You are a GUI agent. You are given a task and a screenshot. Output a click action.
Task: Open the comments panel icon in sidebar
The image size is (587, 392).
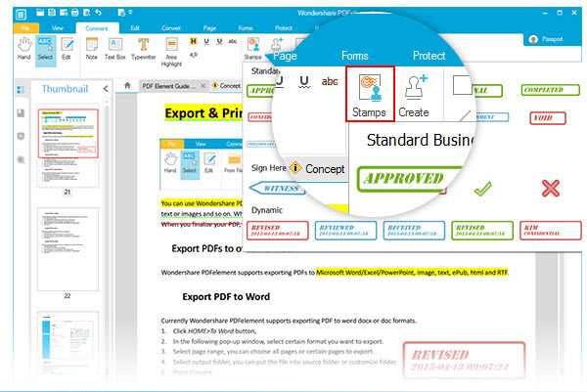21,136
